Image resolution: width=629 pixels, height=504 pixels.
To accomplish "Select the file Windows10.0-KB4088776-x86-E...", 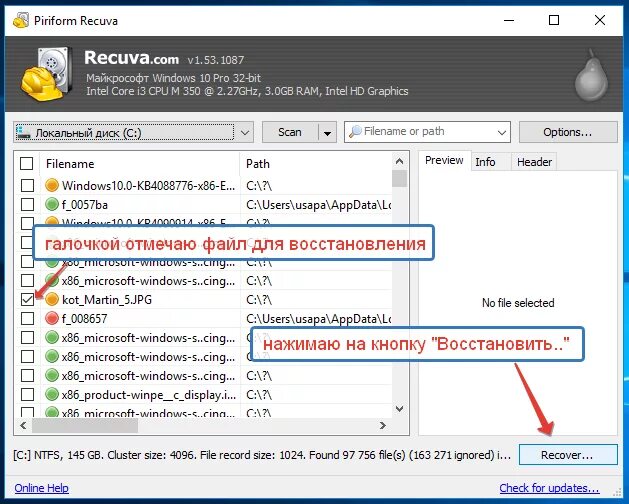I will pos(148,185).
